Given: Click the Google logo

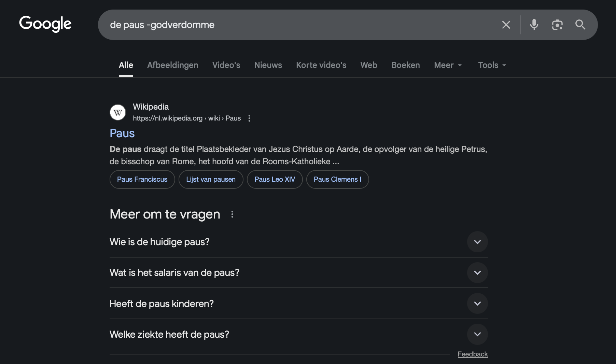Looking at the screenshot, I should pyautogui.click(x=45, y=24).
